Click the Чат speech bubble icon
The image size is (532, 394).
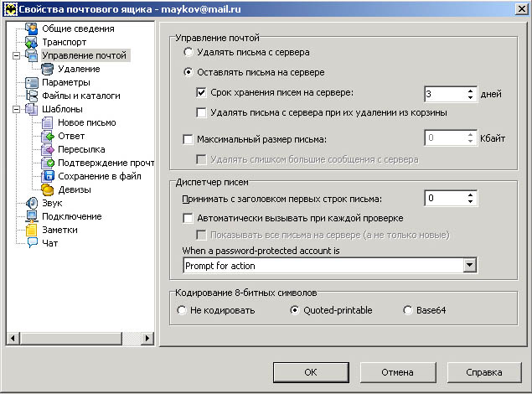(x=32, y=243)
